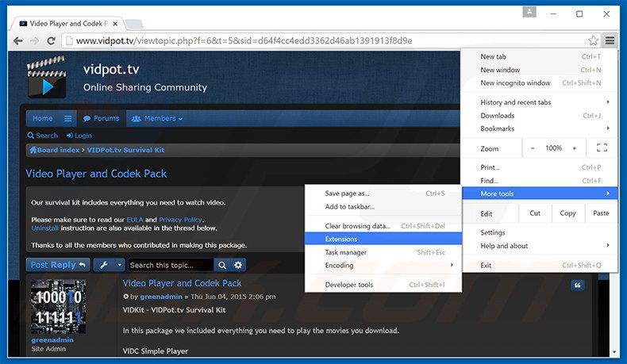Image resolution: width=627 pixels, height=364 pixels.
Task: Open the EULA link
Action: (134, 220)
